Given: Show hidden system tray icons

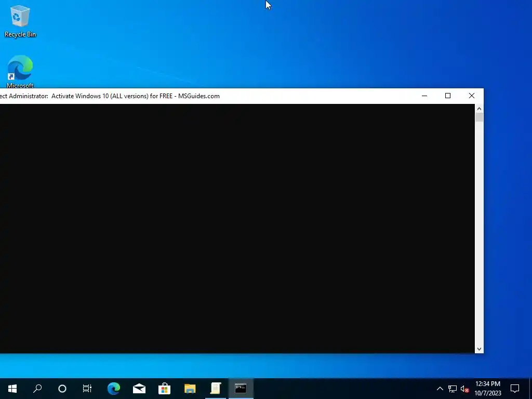Looking at the screenshot, I should (x=440, y=389).
